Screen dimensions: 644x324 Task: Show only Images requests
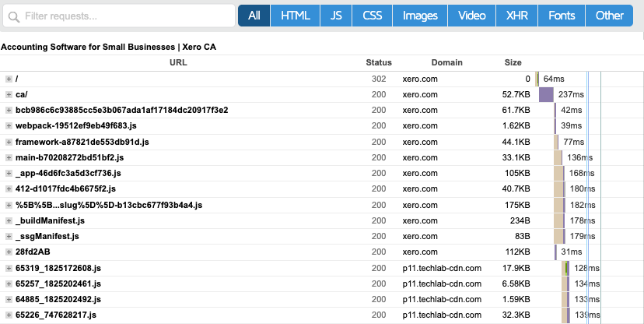click(x=420, y=16)
